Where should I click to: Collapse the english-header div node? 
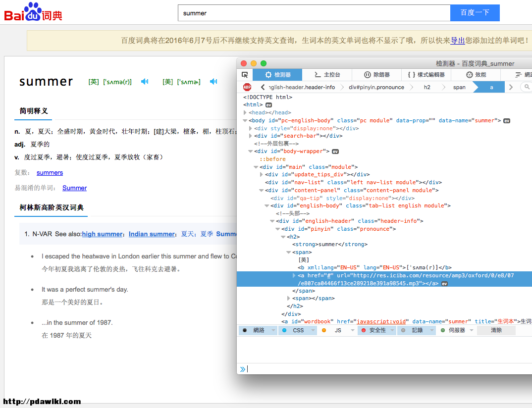coord(272,221)
